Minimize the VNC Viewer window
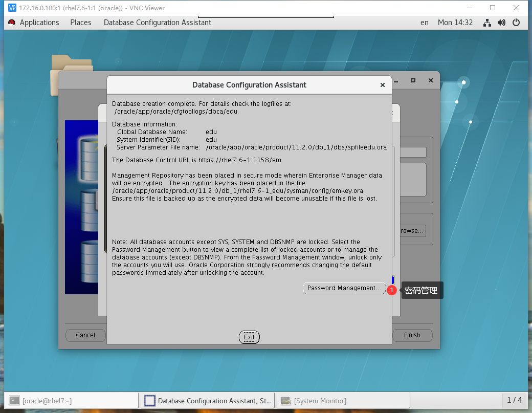Screen dimensions: 532x413 coord(470,8)
